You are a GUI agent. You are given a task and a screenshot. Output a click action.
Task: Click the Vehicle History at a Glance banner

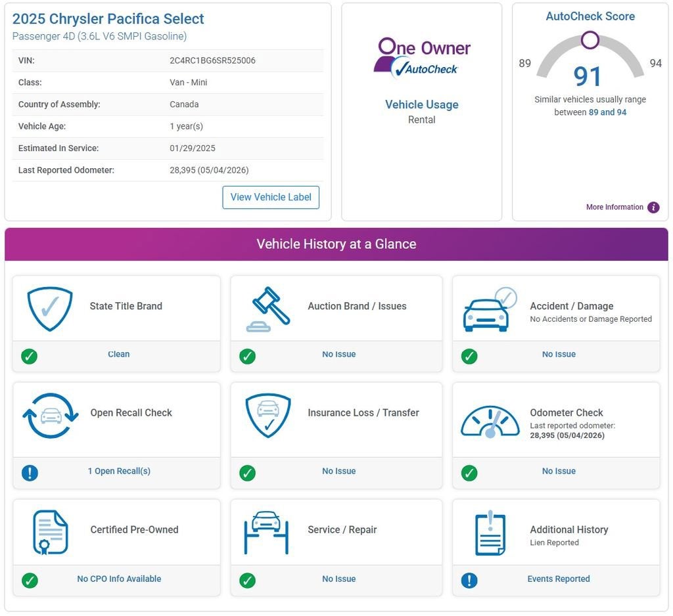click(336, 244)
